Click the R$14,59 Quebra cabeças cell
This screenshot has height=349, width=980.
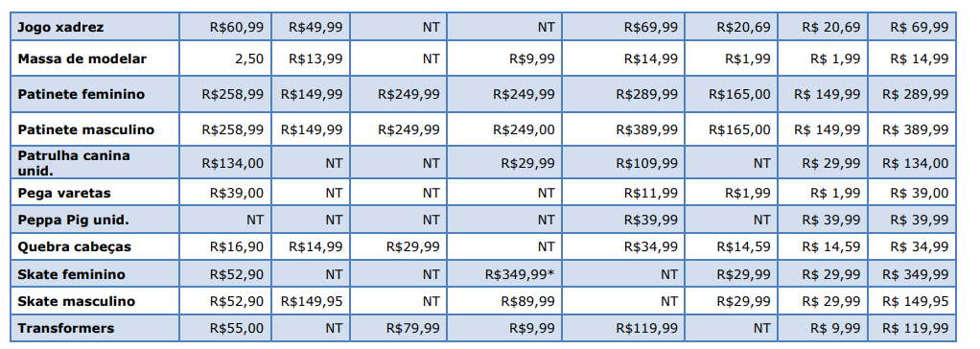(x=732, y=247)
